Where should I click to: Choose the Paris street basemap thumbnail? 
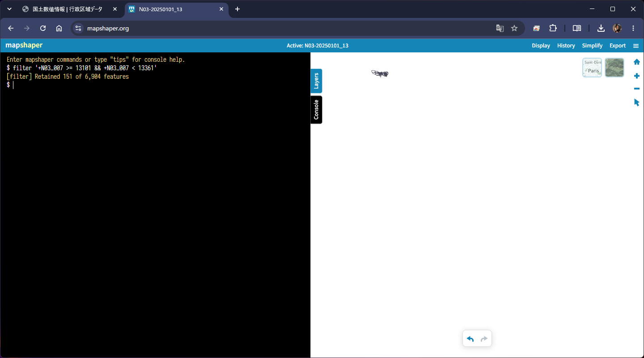[x=592, y=68]
